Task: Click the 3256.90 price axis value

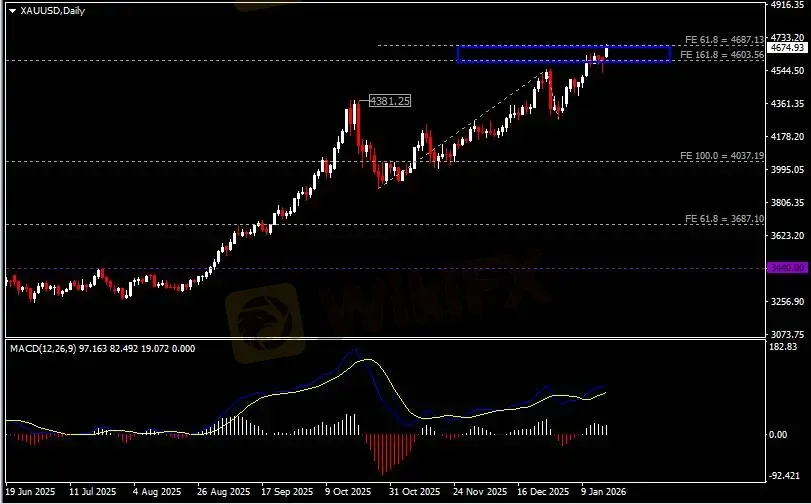Action: 787,301
